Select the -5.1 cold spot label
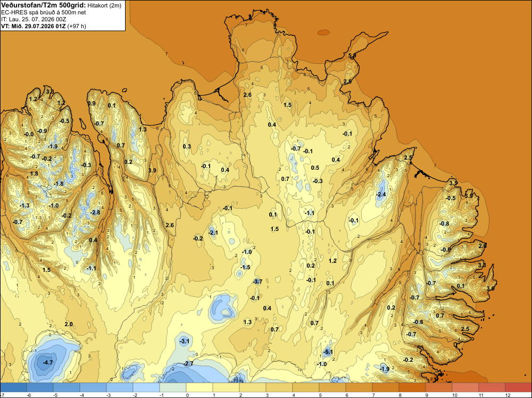Screen dimensions: 532x398 [x=327, y=352]
